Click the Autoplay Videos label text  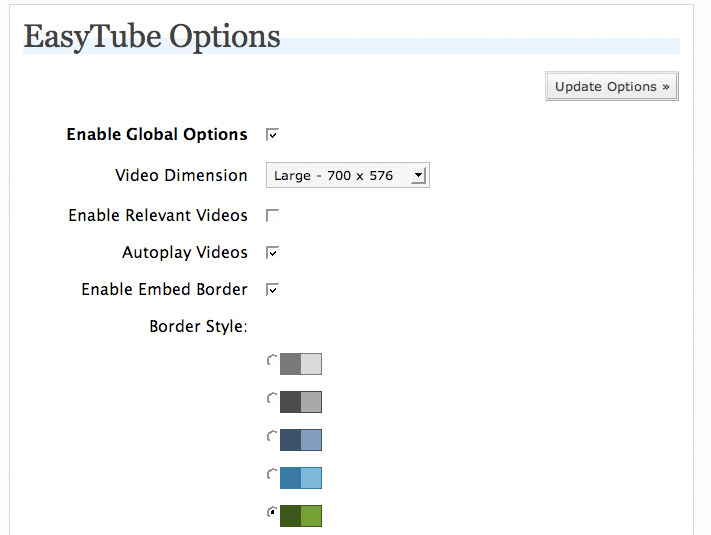pos(185,253)
